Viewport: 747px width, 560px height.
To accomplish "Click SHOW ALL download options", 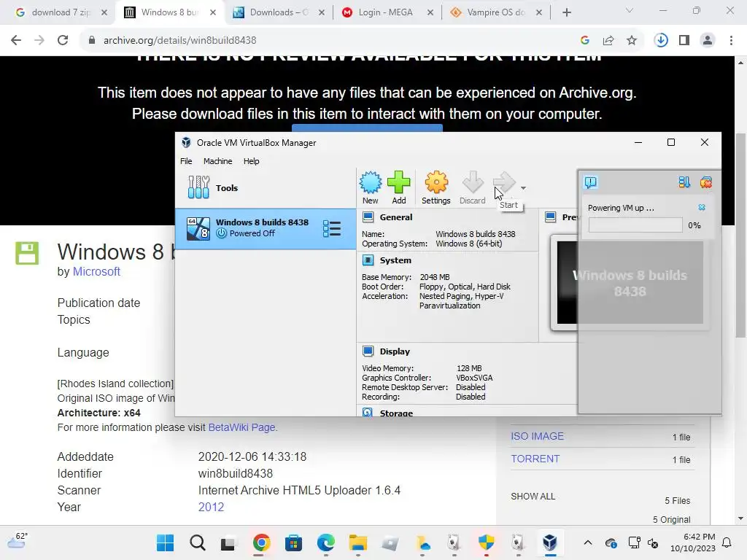I will pos(533,496).
